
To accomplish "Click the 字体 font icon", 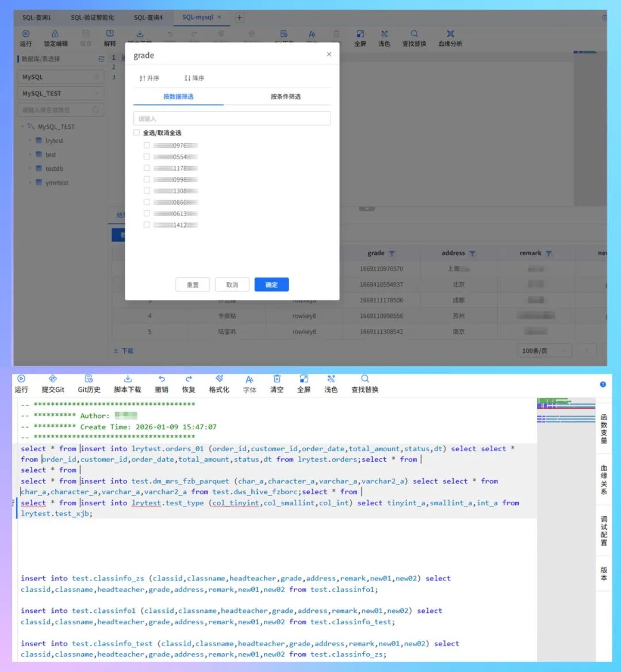I will click(250, 379).
